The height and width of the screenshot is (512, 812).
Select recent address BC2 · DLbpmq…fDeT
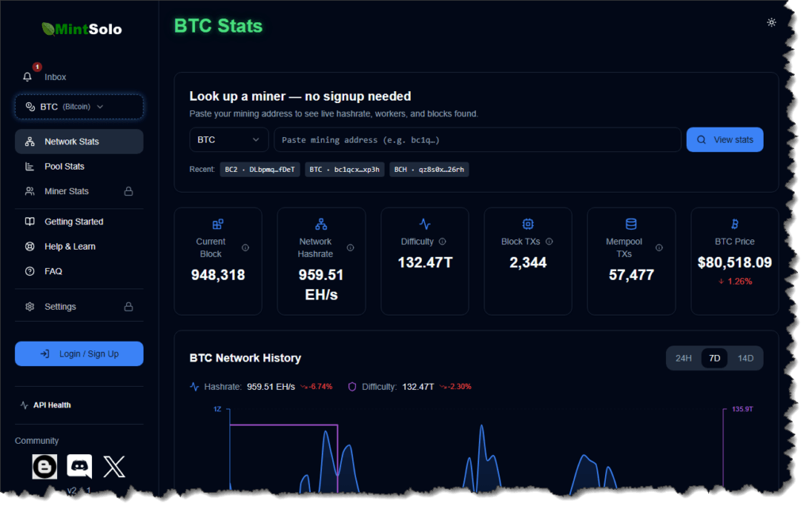(260, 170)
